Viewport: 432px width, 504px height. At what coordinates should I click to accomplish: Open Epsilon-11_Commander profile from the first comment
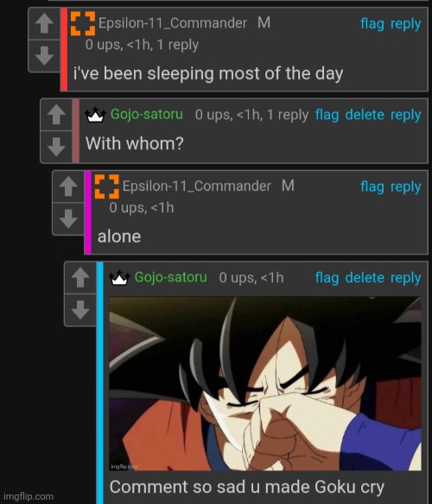click(x=173, y=23)
